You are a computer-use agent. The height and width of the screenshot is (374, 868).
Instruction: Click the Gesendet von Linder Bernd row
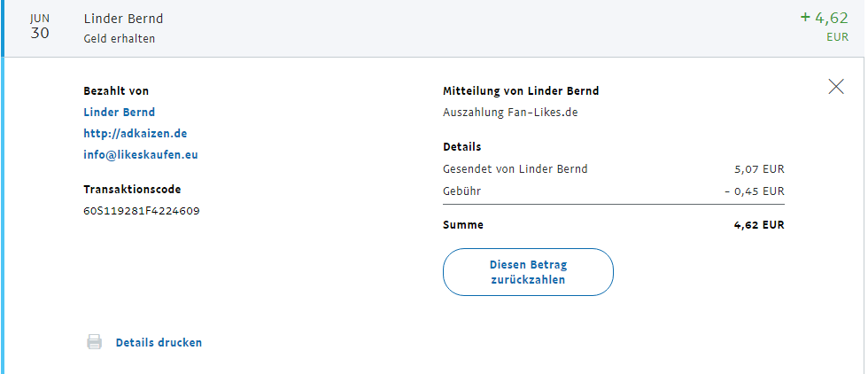tap(515, 168)
